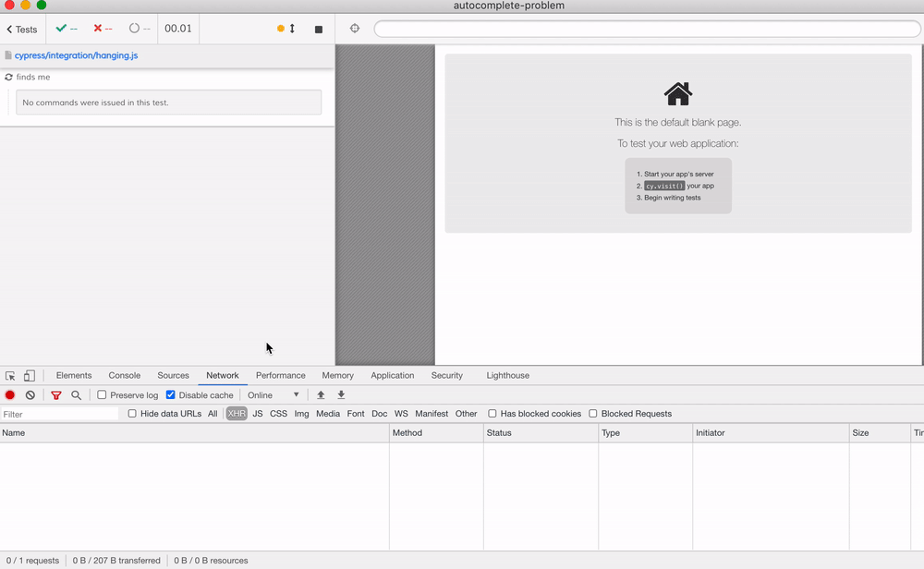Check the Has blocked cookies checkbox
The width and height of the screenshot is (924, 569).
(x=493, y=414)
